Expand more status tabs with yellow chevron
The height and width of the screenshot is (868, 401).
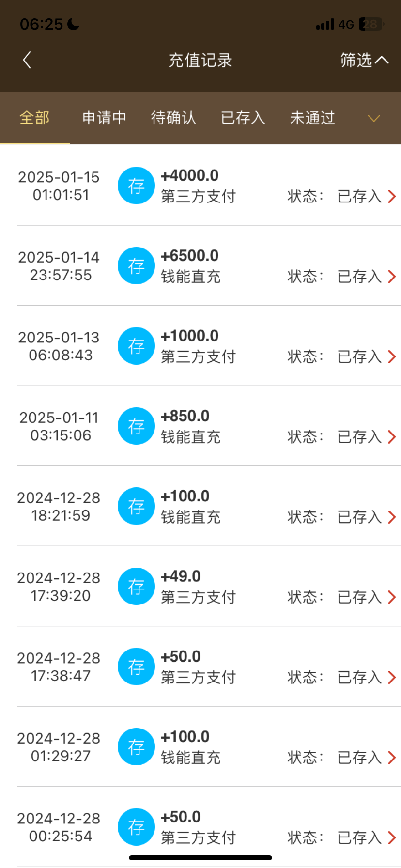point(374,118)
